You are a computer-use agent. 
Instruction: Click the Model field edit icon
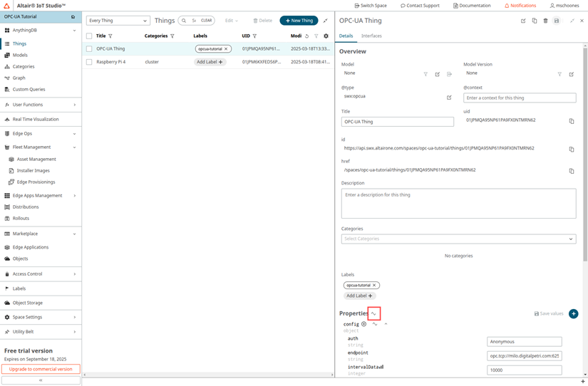point(437,74)
